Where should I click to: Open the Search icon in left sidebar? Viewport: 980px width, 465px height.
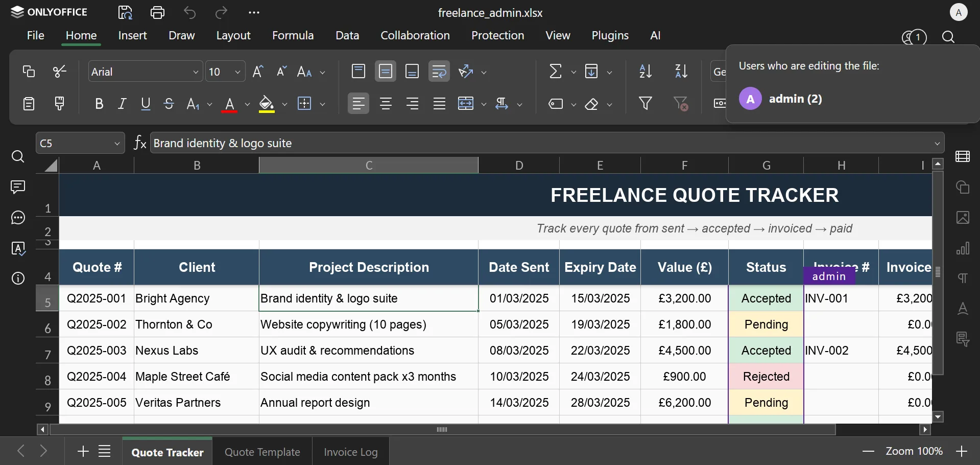click(18, 156)
